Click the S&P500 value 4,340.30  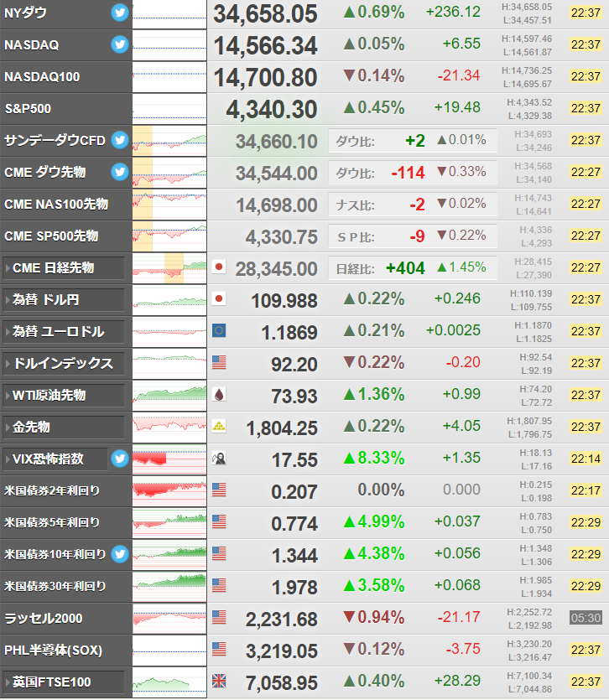tap(272, 109)
